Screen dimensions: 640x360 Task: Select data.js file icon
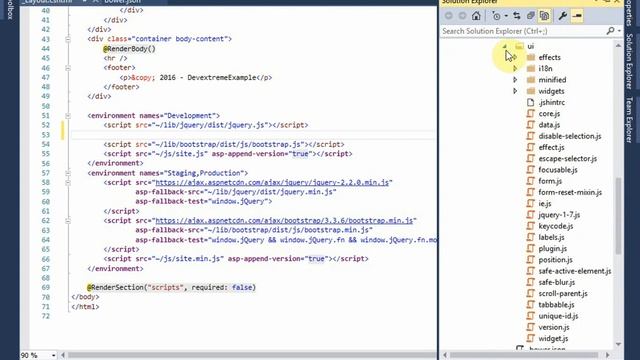(530, 125)
